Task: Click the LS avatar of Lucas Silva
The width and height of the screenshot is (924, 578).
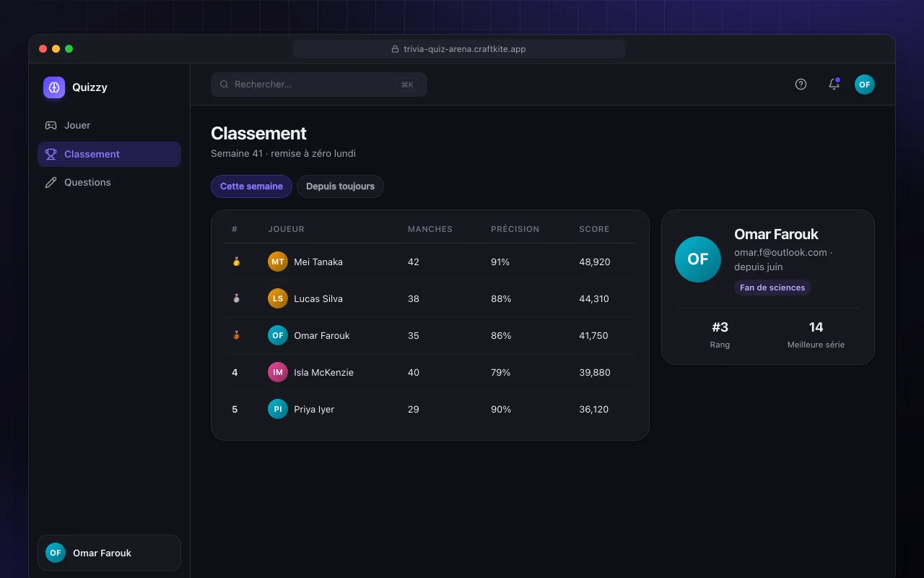Action: click(x=278, y=298)
